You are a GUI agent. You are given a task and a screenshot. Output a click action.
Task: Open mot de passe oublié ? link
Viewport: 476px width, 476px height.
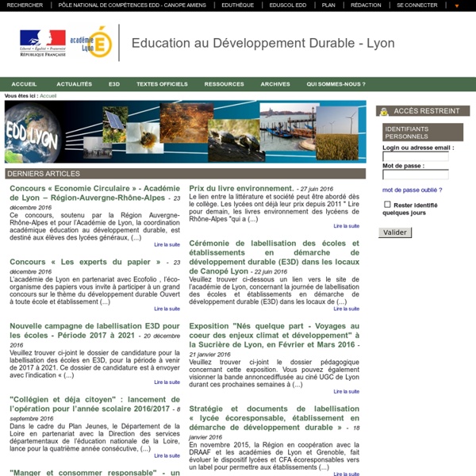(413, 190)
